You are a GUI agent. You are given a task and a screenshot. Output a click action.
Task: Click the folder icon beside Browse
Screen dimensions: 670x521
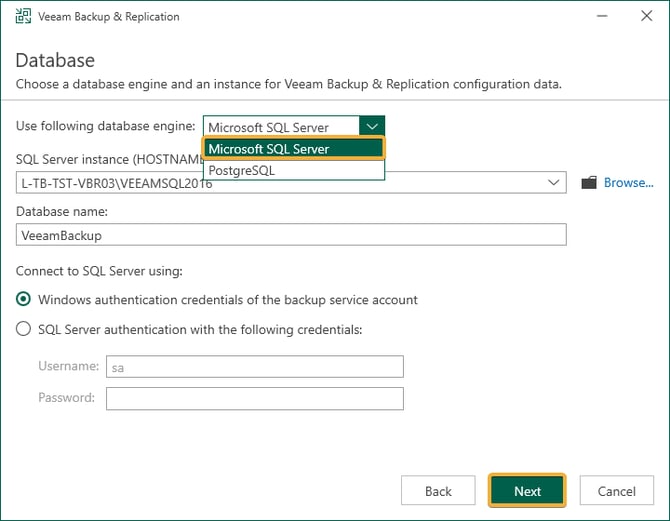(x=589, y=182)
